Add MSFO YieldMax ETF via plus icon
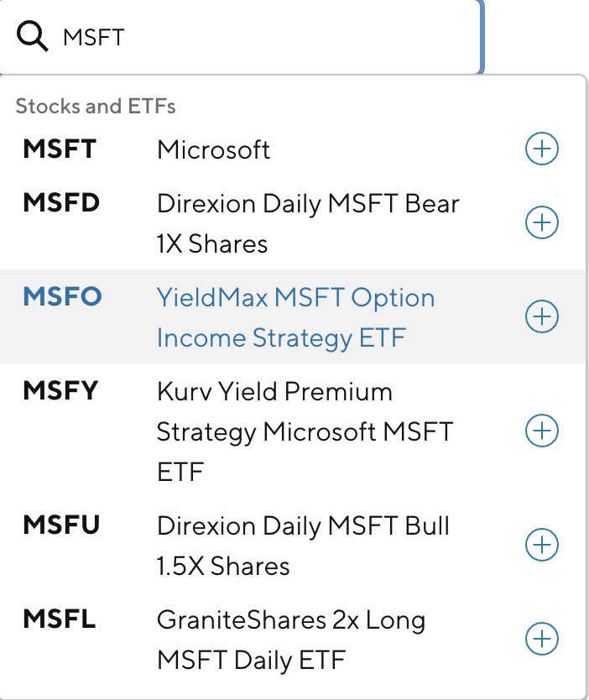The width and height of the screenshot is (589, 700). [541, 316]
